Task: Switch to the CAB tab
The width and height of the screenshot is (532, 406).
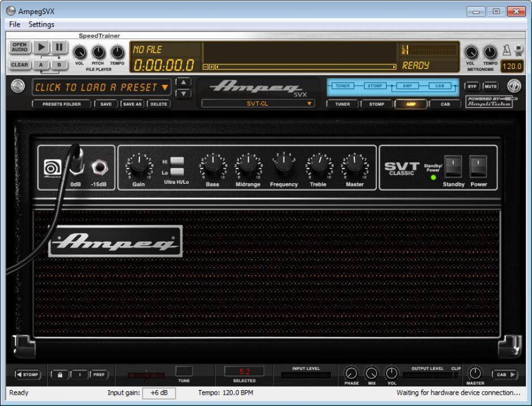Action: tap(445, 104)
